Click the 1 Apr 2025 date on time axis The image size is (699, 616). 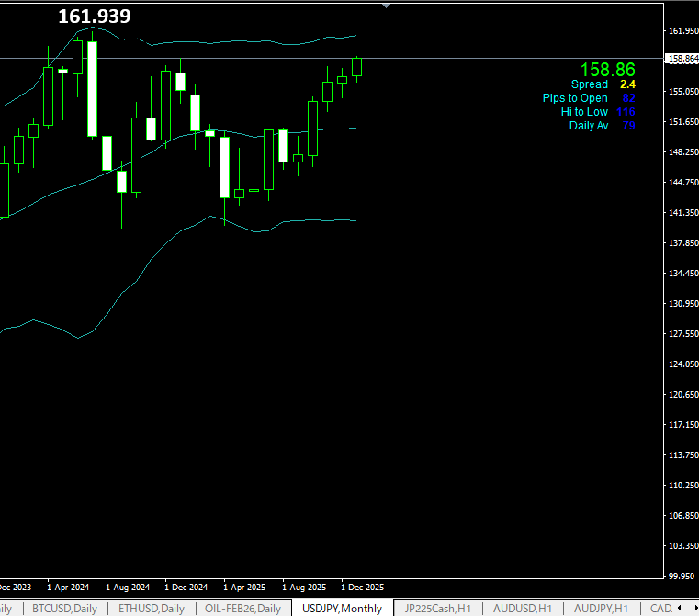coord(244,587)
